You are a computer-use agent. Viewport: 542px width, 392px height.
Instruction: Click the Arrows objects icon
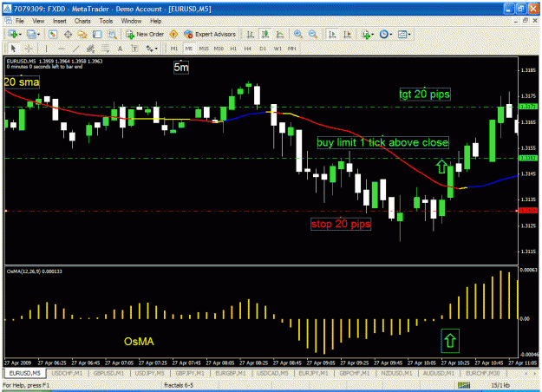[149, 49]
